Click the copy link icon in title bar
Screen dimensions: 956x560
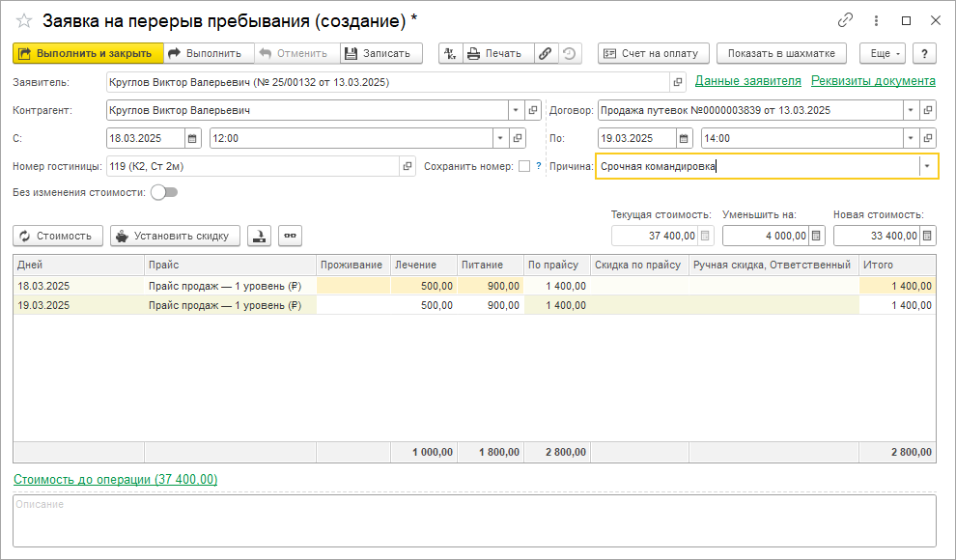(845, 20)
